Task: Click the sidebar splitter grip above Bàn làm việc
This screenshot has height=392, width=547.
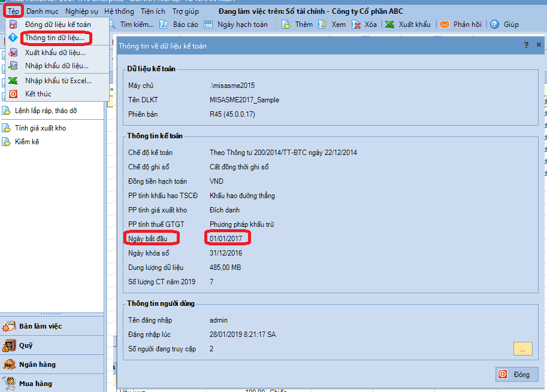Action: pos(52,314)
